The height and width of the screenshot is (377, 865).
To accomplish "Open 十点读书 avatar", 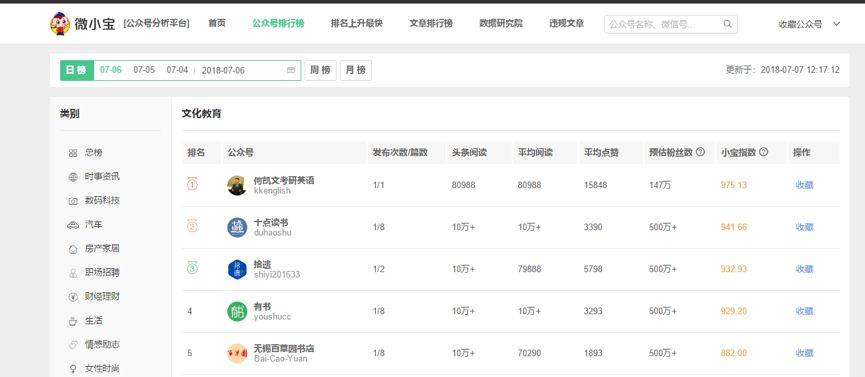I will click(x=237, y=227).
